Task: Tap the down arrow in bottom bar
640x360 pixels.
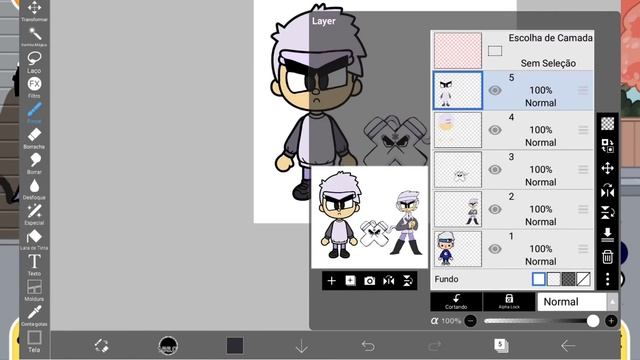Action: (302, 346)
